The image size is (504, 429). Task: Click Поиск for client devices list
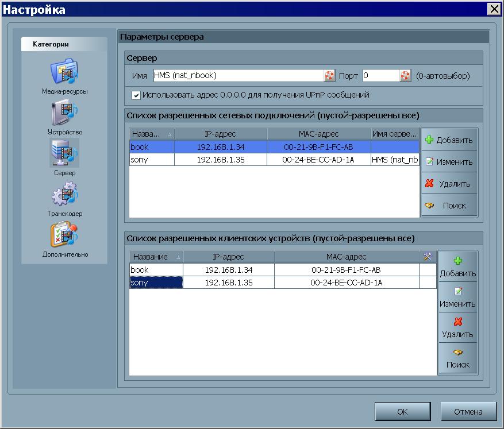point(457,358)
